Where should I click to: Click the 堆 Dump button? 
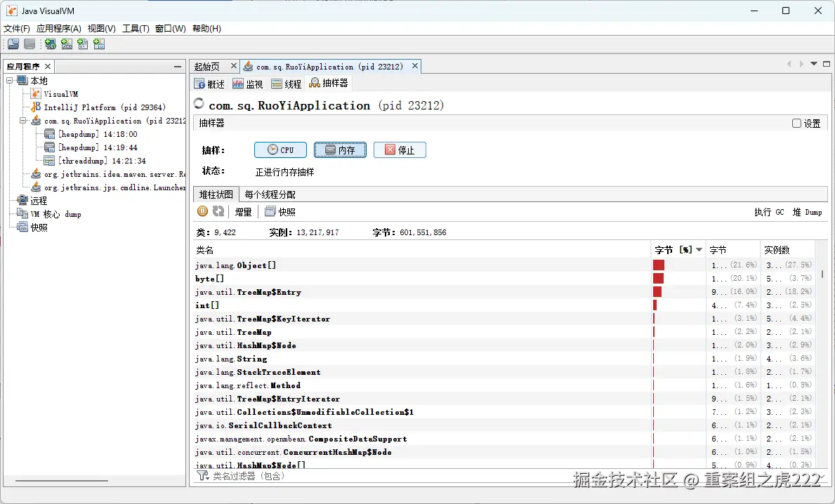tap(807, 212)
